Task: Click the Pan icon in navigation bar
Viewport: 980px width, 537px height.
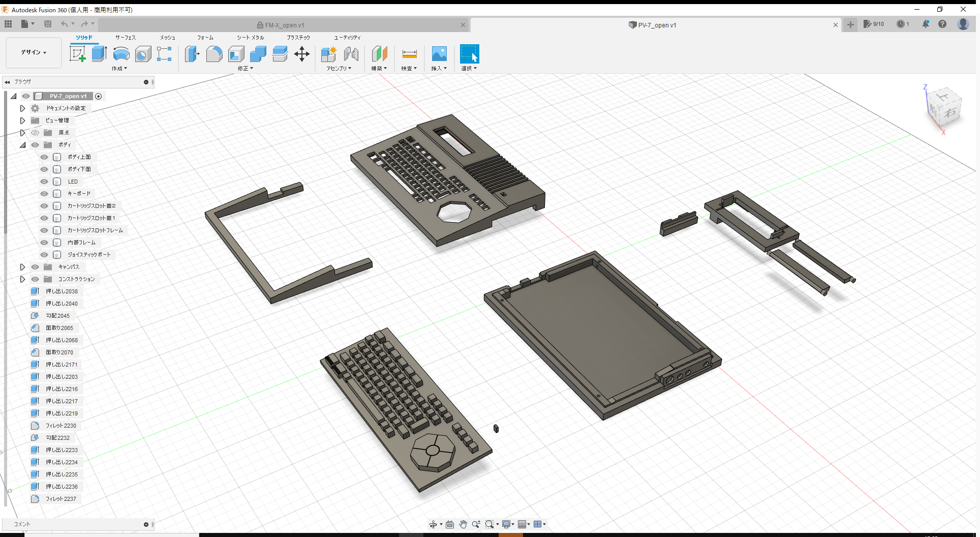Action: (x=463, y=524)
